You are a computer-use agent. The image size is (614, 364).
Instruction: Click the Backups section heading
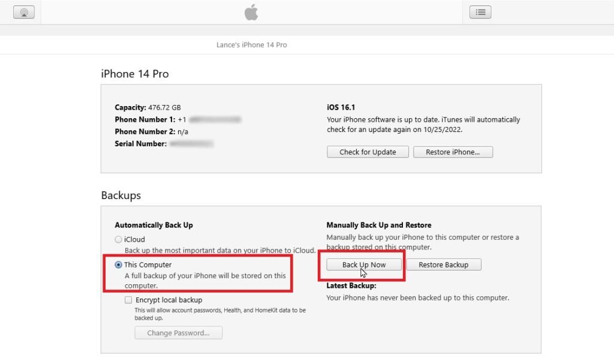click(121, 195)
